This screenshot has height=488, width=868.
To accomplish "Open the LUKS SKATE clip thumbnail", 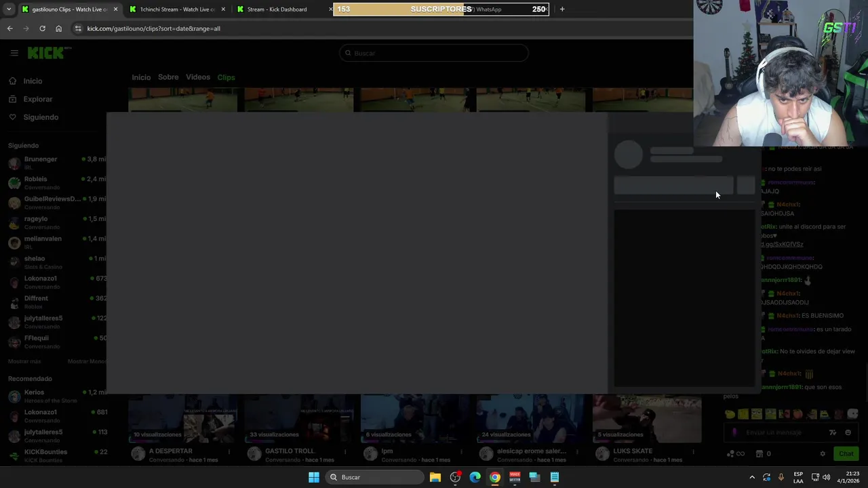I will [647, 418].
